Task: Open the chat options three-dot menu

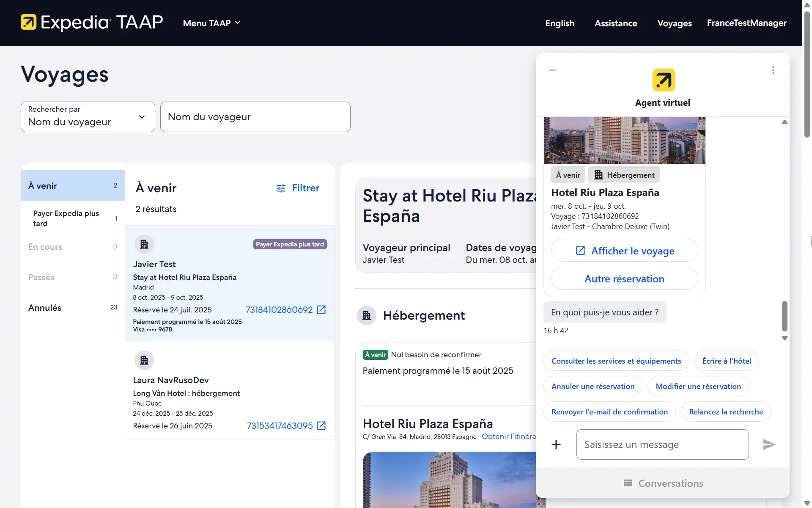Action: point(773,70)
